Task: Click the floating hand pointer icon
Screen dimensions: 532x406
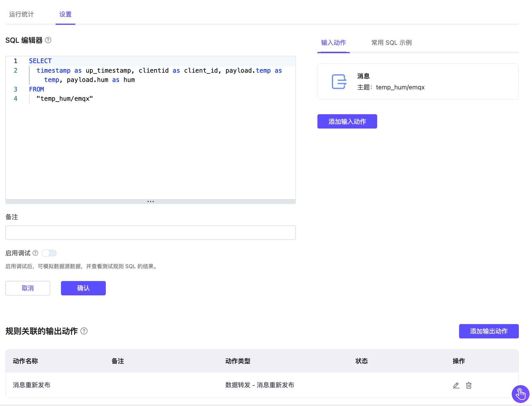Action: [520, 394]
